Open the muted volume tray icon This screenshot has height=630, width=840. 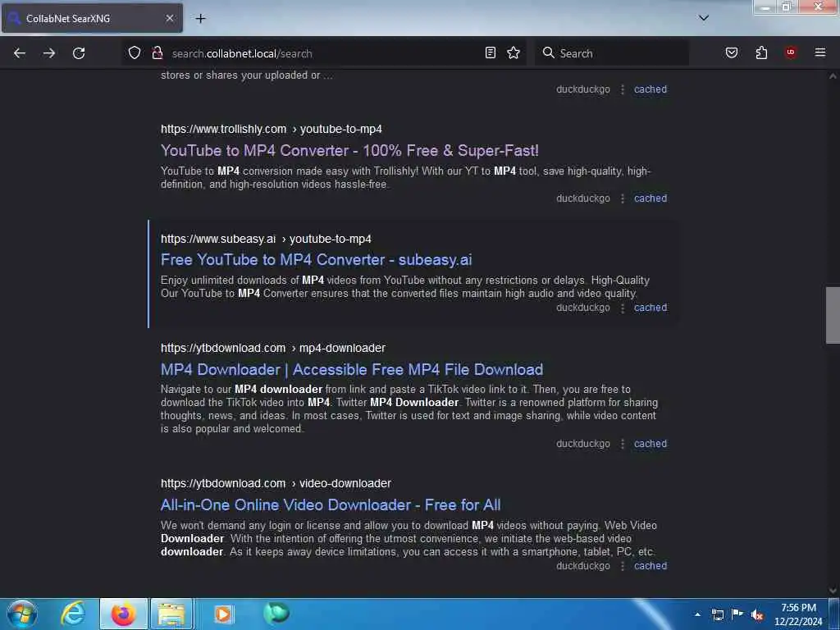[757, 614]
